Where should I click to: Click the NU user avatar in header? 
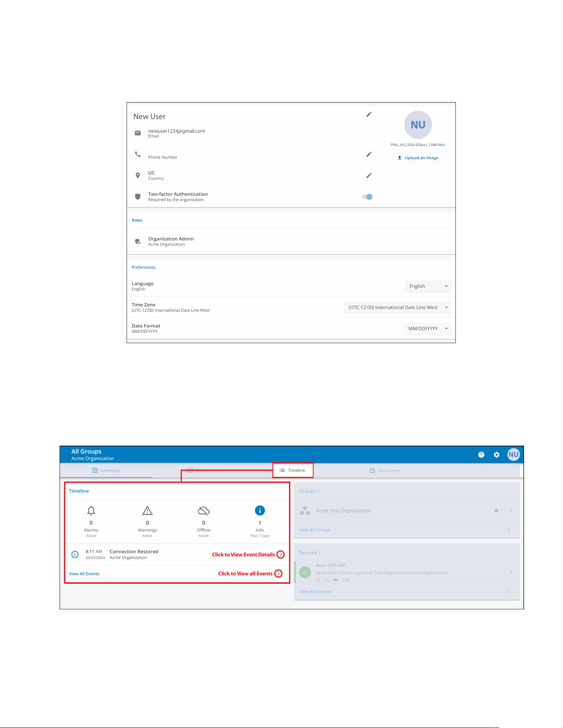pos(513,455)
